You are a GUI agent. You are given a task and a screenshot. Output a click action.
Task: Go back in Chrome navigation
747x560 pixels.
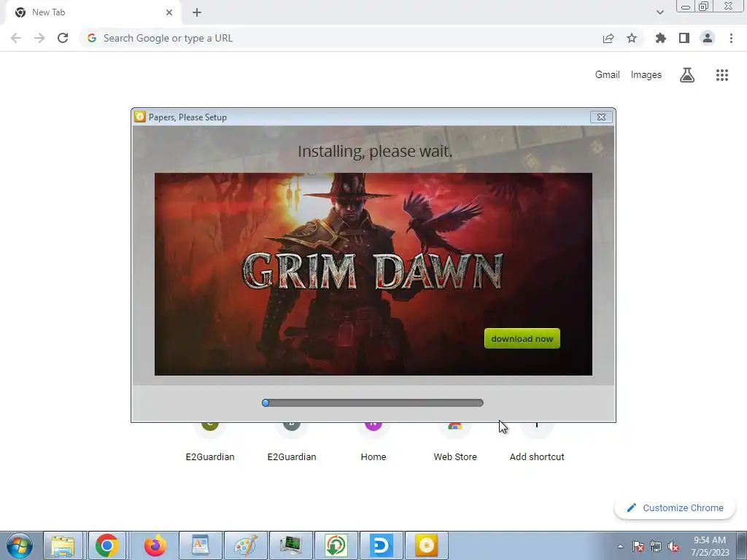[16, 38]
